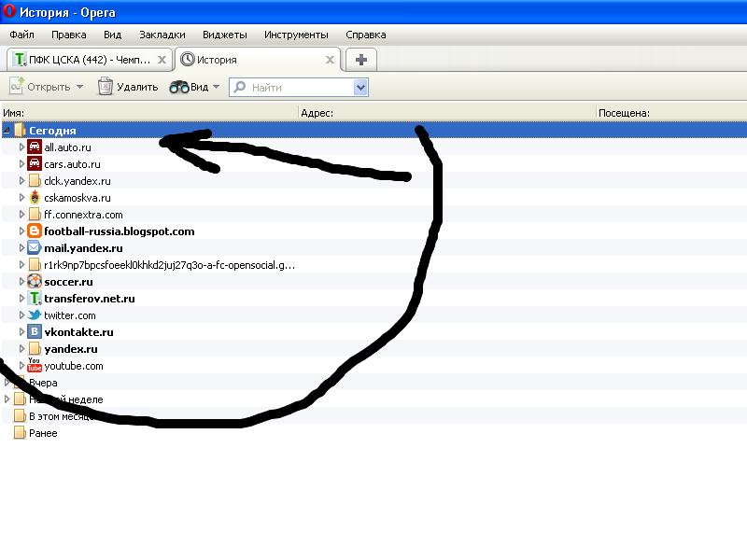747x560 pixels.
Task: Select the vkontakte.ru entry
Action: point(79,332)
